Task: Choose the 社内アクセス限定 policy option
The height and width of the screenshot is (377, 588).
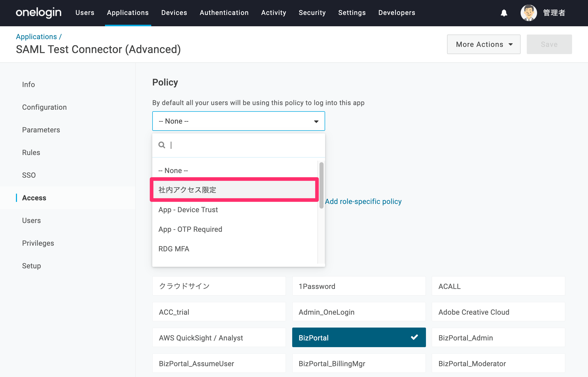Action: [x=234, y=190]
